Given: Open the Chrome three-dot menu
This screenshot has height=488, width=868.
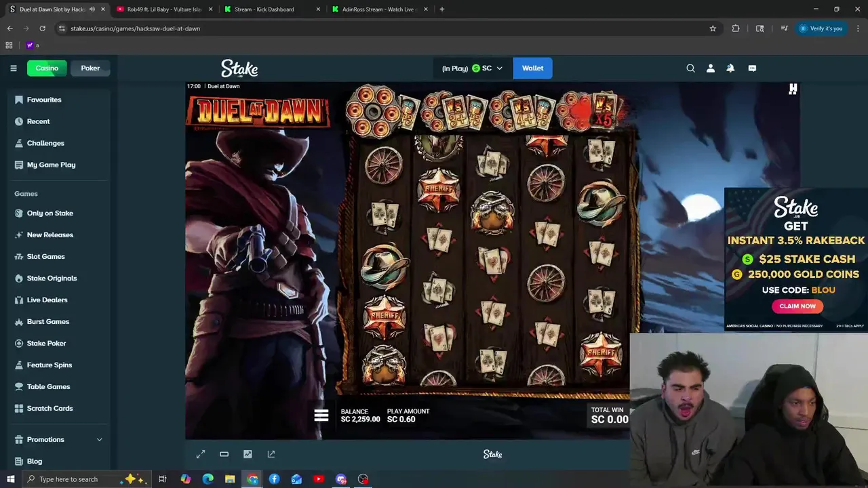Looking at the screenshot, I should tap(859, 28).
